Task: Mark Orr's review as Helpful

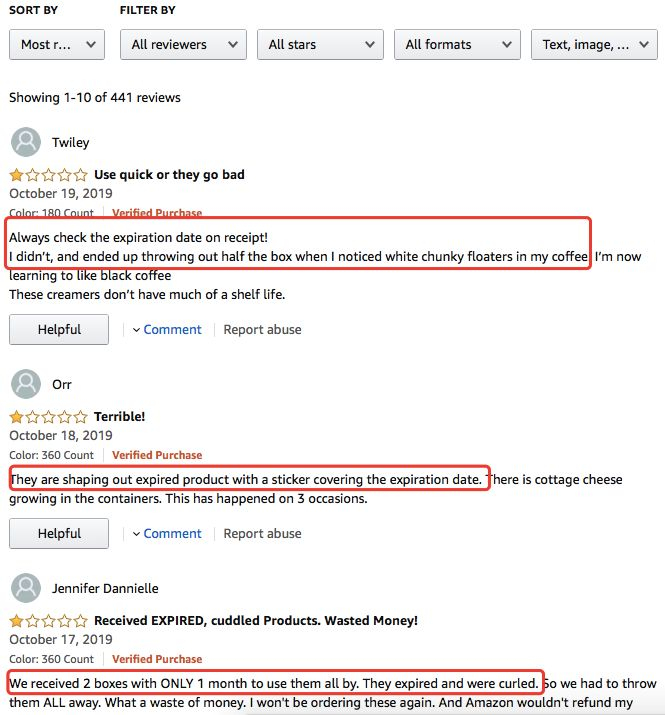Action: 59,533
